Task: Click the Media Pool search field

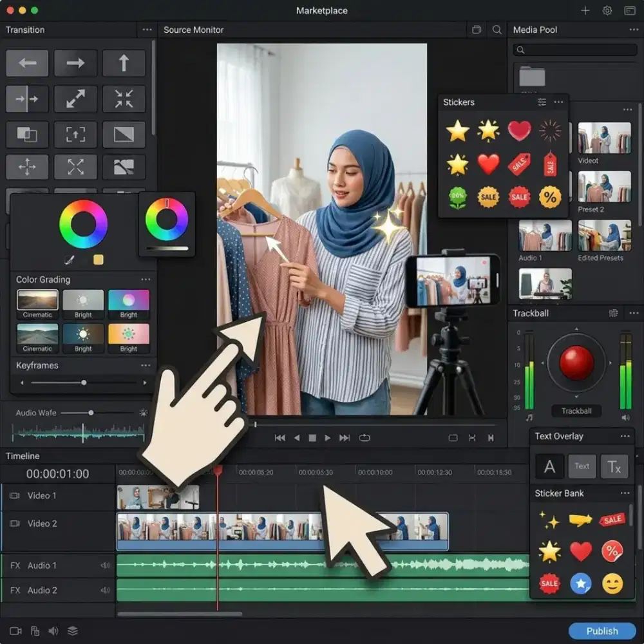Action: pyautogui.click(x=575, y=50)
